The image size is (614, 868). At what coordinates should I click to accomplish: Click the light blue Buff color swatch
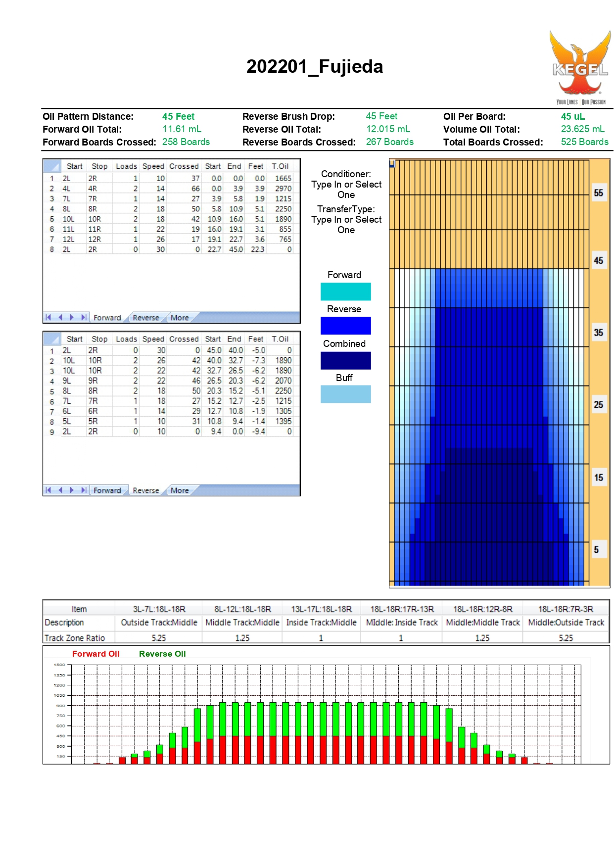tap(345, 394)
